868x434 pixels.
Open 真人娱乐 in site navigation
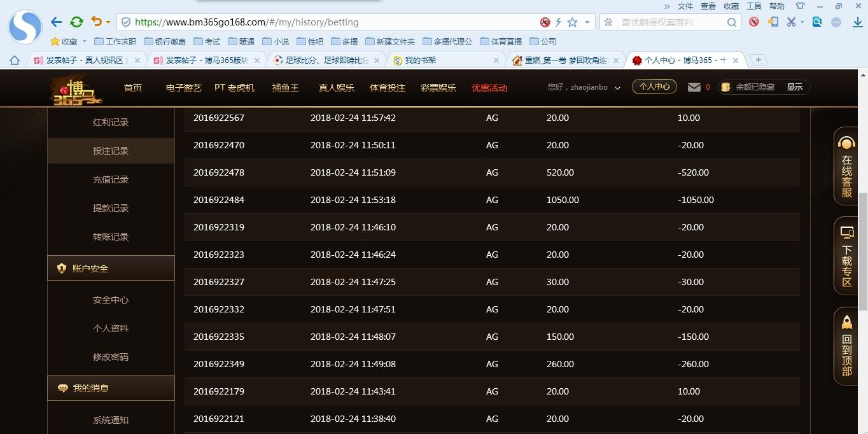click(x=336, y=88)
